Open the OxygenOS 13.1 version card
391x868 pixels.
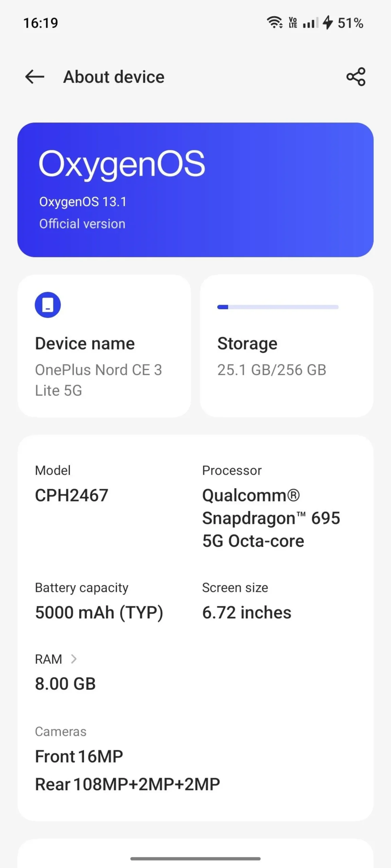tap(195, 190)
